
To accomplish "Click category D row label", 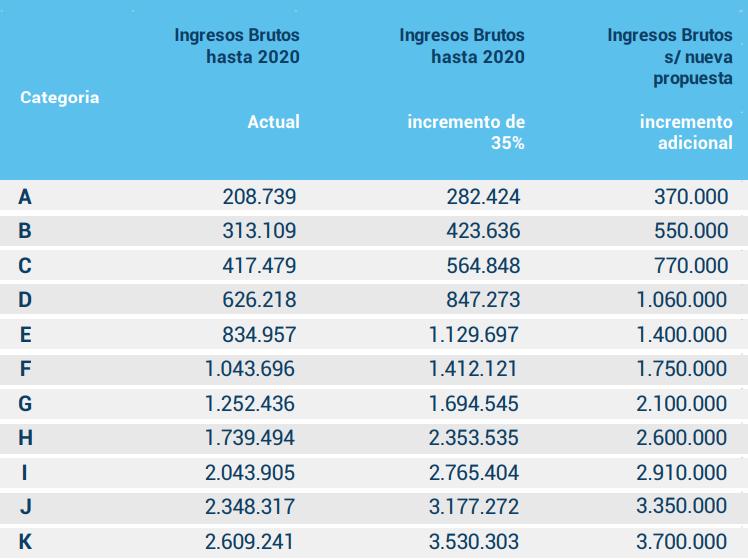I will click(25, 300).
